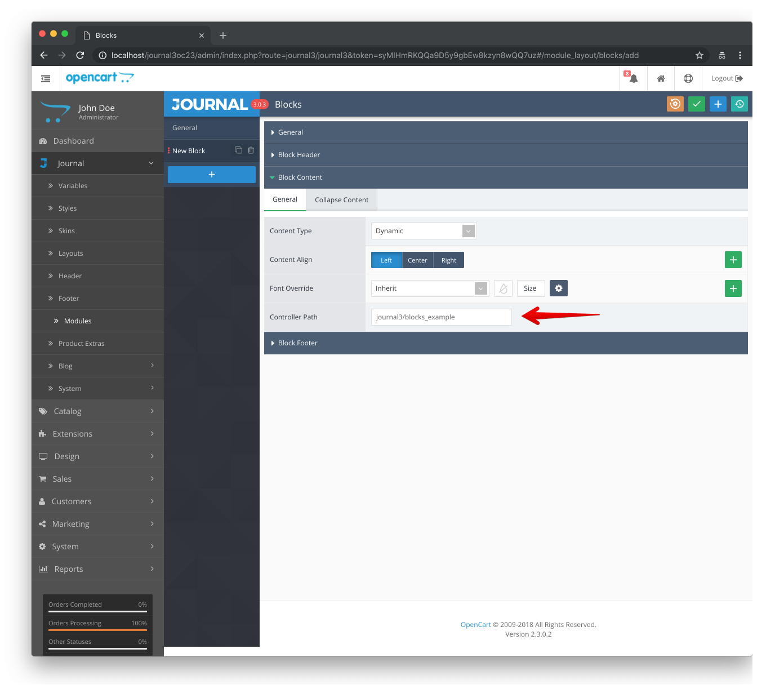Viewport: 784px width, 698px height.
Task: Expand the Marketing sidebar menu
Action: coord(97,524)
